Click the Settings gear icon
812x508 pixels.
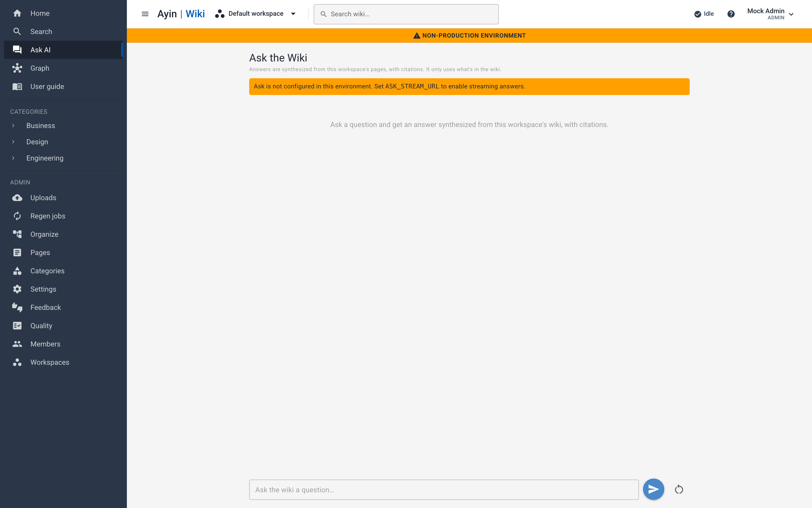point(17,289)
